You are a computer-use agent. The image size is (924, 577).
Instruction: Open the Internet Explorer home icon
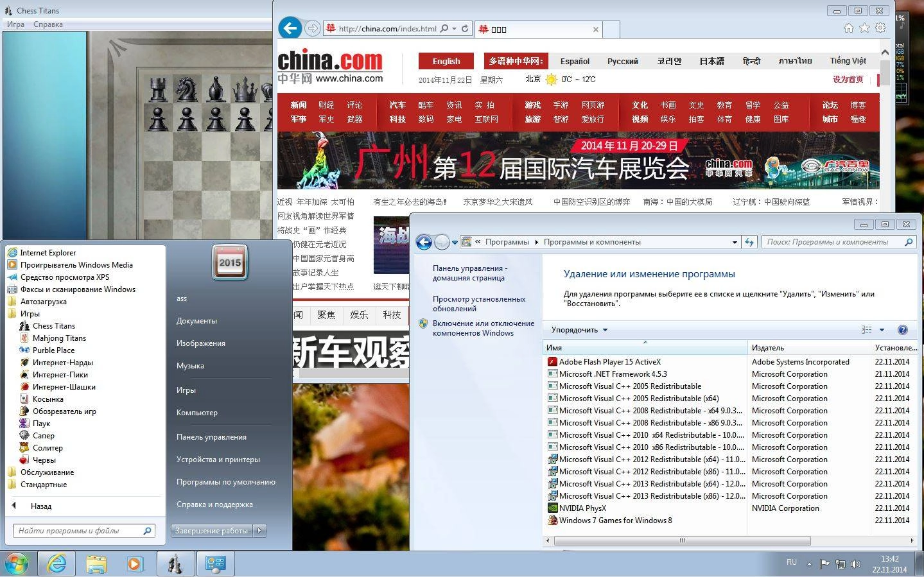[x=849, y=28]
